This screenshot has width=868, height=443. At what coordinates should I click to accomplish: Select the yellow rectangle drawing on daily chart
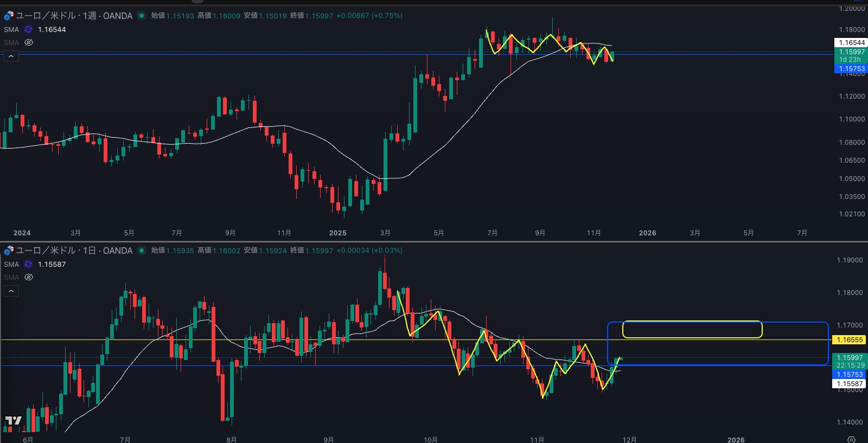point(692,322)
